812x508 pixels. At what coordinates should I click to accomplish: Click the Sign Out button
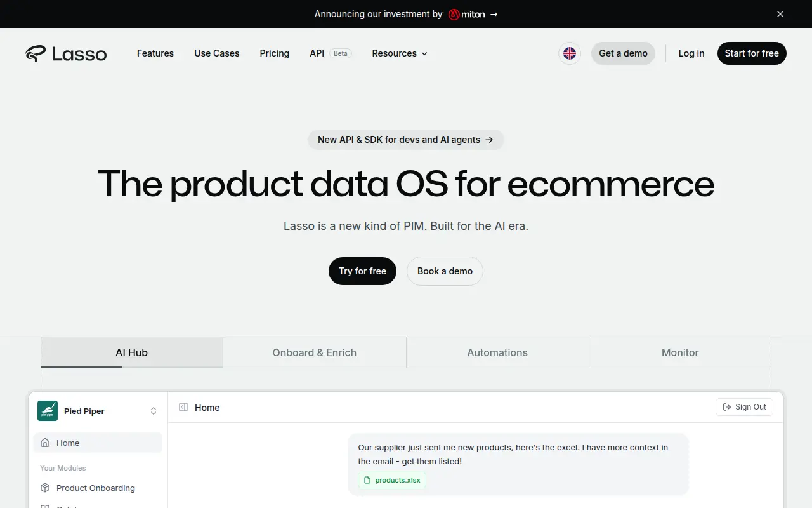[744, 407]
